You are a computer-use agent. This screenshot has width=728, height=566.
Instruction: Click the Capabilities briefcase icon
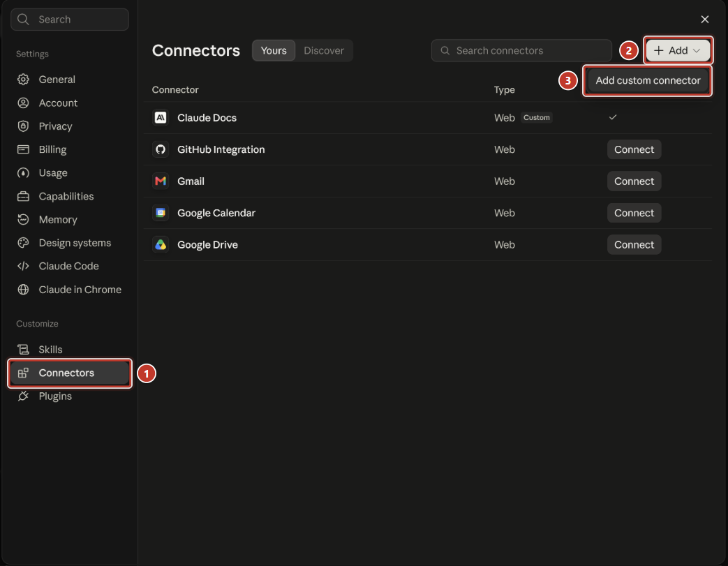click(23, 196)
